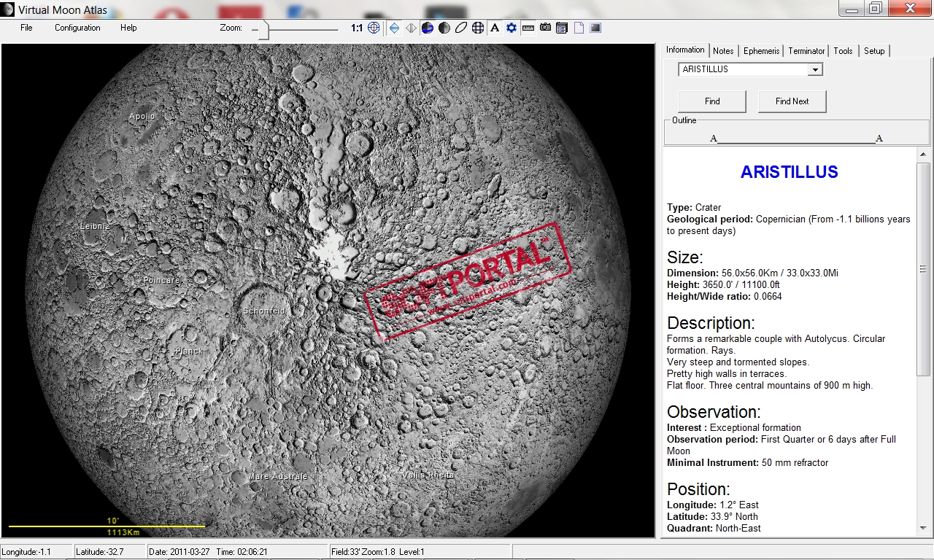934x560 pixels.
Task: Click the center target crosshair icon
Action: pos(374,28)
